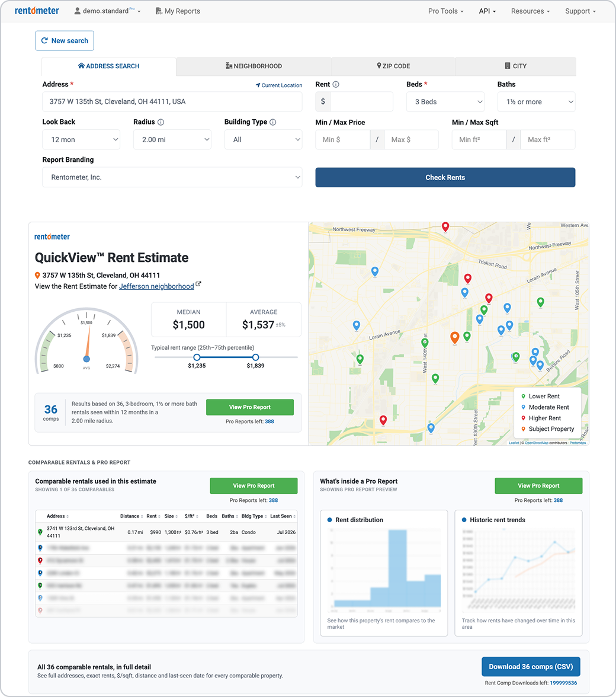Click the Rent dollar input field
The image size is (616, 697).
(x=361, y=102)
